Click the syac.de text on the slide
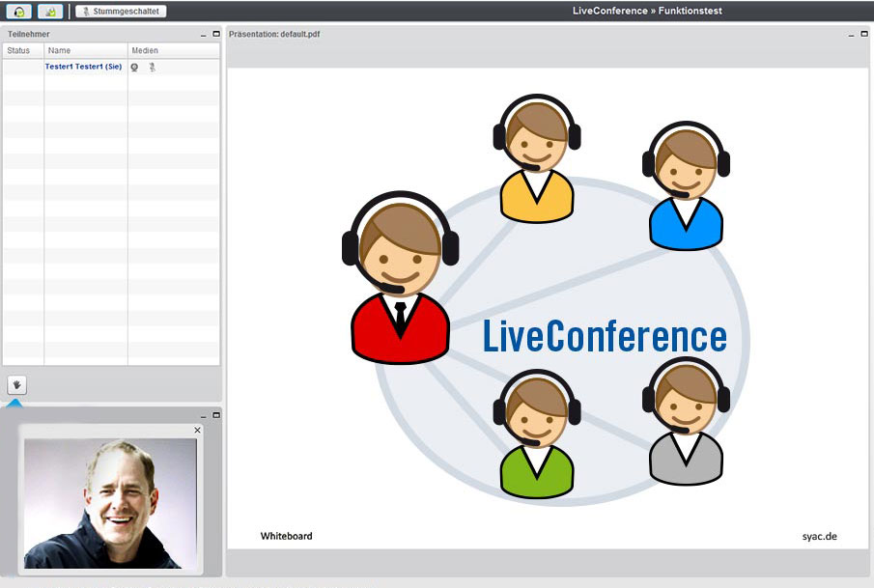Viewport: 874px width, 588px height. (819, 536)
